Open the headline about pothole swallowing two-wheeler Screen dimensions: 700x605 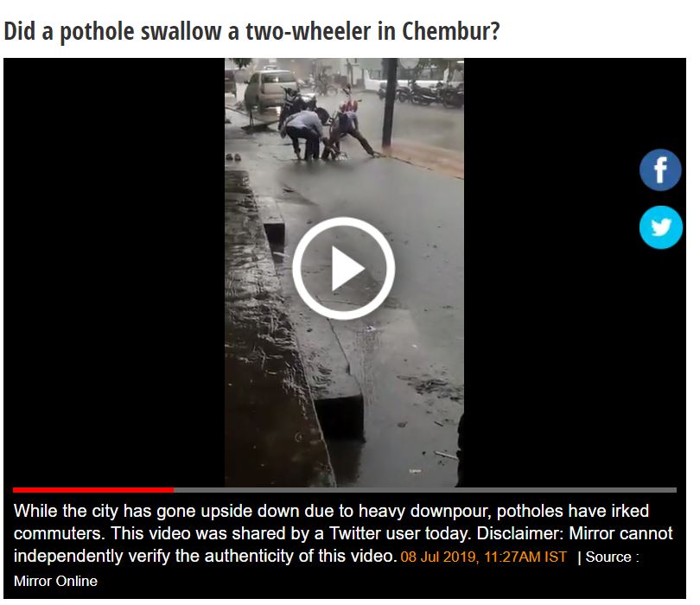[x=251, y=31]
